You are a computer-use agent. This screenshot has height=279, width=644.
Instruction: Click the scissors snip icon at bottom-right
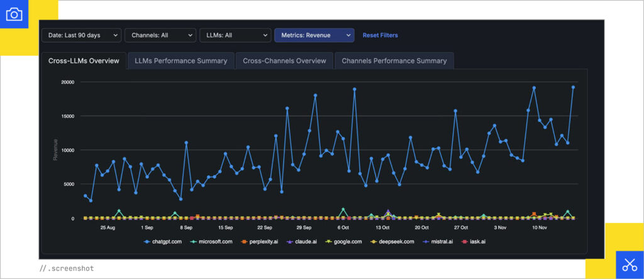pyautogui.click(x=629, y=265)
